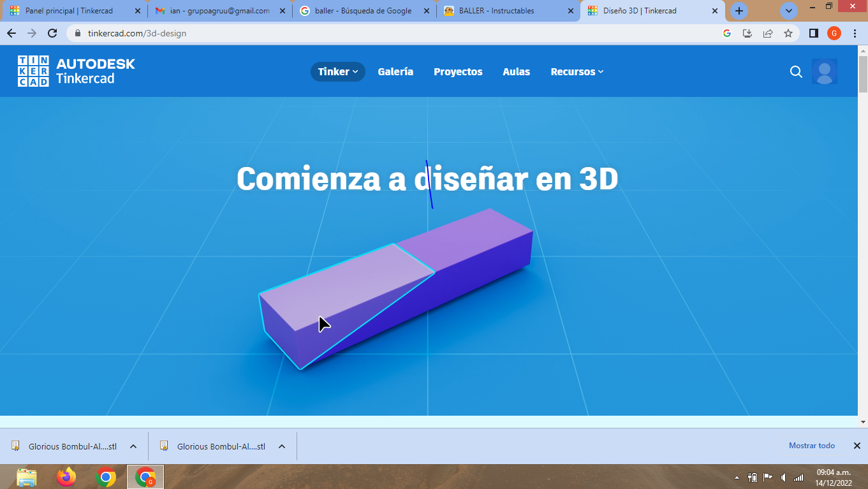Close the BALLER - Instructables tab
This screenshot has width=868, height=489.
[x=571, y=11]
